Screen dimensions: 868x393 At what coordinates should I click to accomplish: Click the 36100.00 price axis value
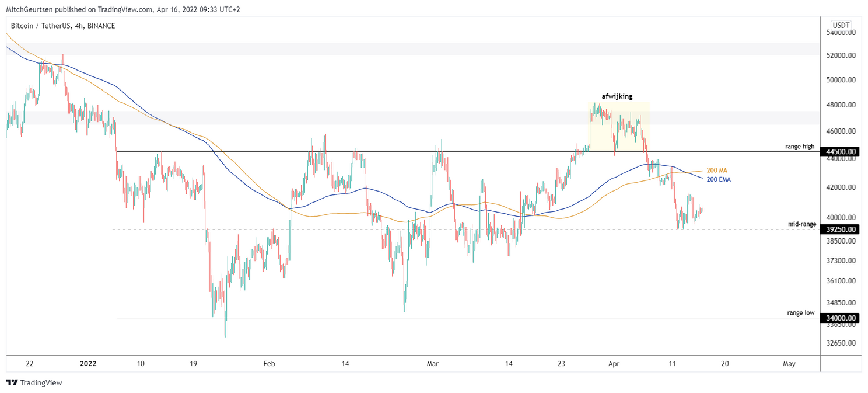(842, 281)
